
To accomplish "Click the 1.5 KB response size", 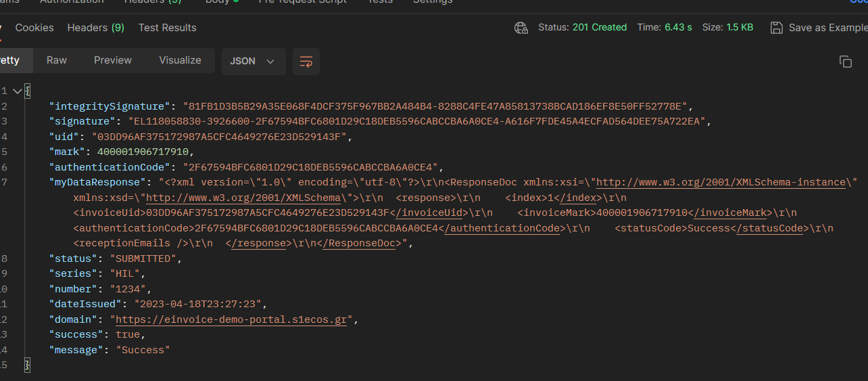I will (x=740, y=28).
